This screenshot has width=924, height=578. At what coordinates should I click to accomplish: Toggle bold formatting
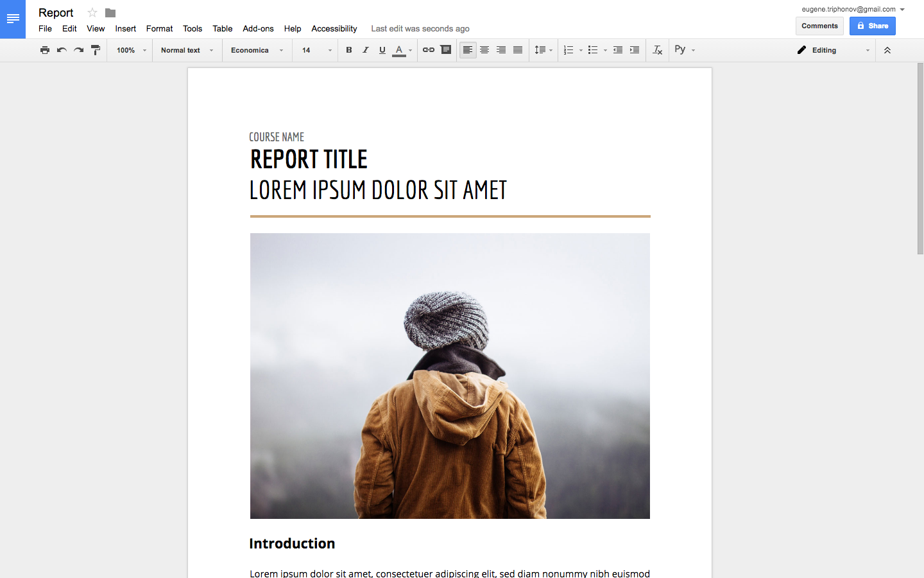(x=349, y=50)
